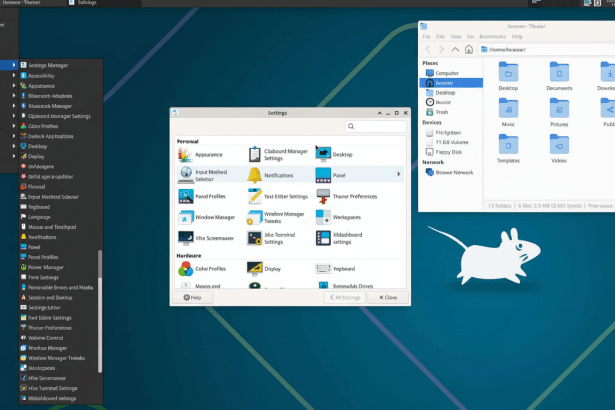
Task: Open Input Method Selector in Settings
Action: click(x=203, y=175)
